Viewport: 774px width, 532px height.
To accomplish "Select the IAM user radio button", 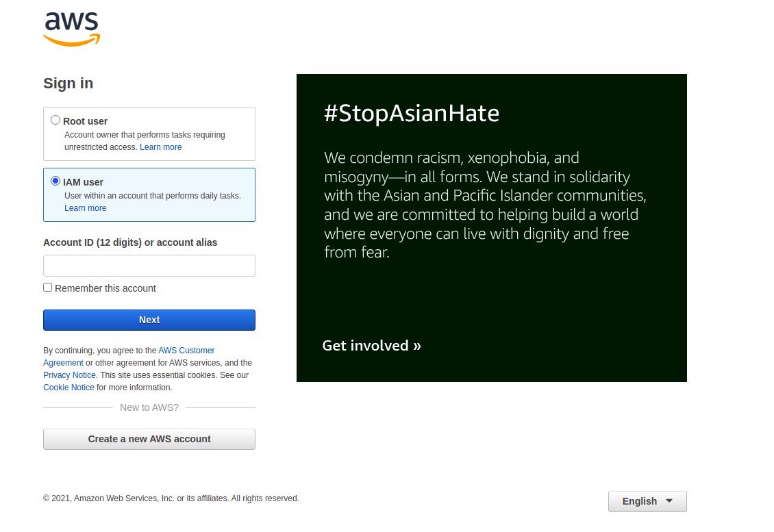I will pyautogui.click(x=55, y=181).
